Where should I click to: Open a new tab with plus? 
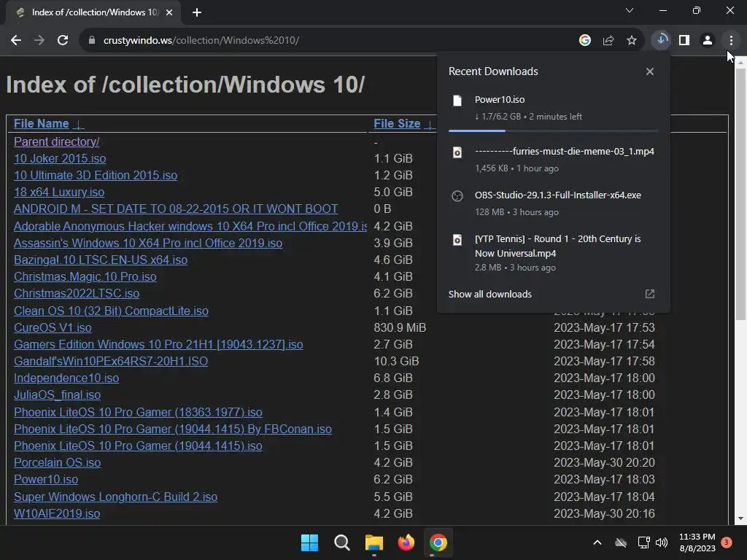click(x=197, y=12)
